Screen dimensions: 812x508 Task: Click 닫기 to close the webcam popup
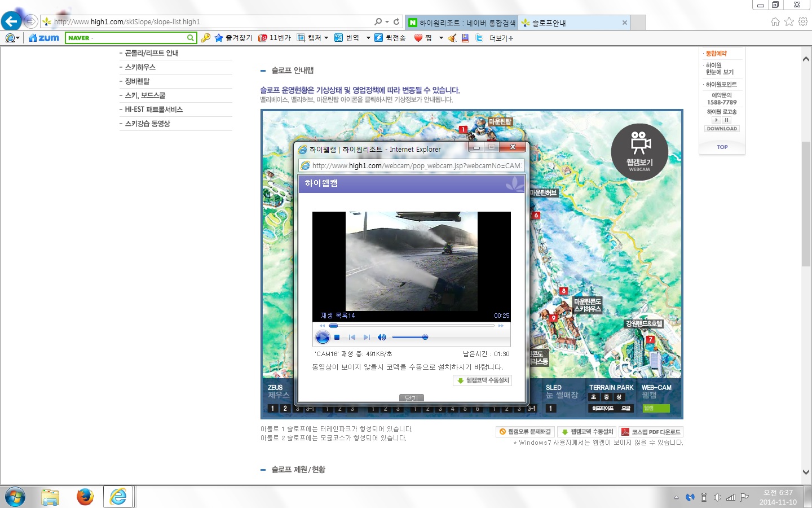coord(411,398)
